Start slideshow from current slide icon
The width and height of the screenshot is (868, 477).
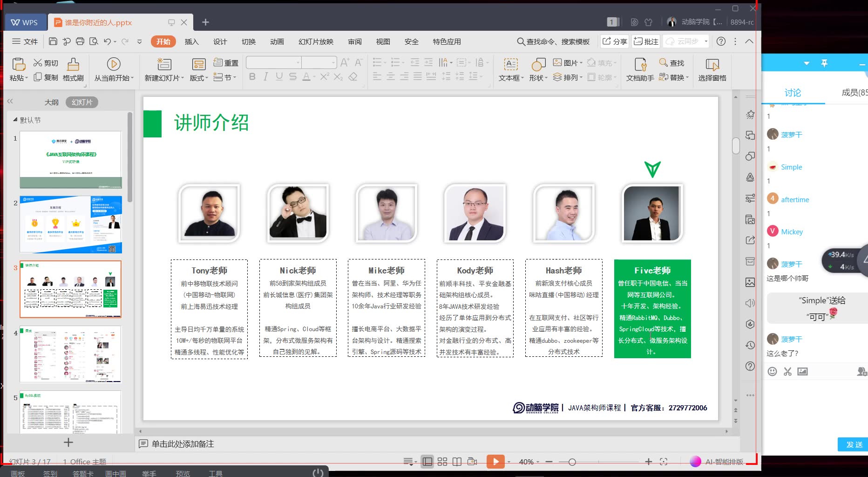(114, 64)
